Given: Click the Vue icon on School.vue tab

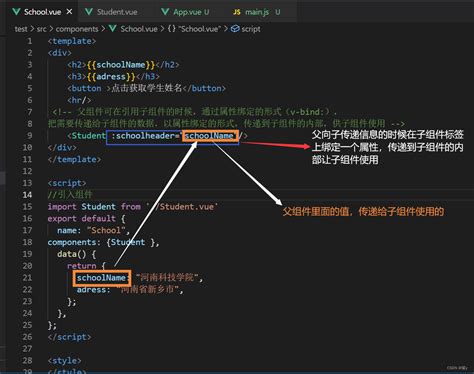Looking at the screenshot, I should 16,12.
